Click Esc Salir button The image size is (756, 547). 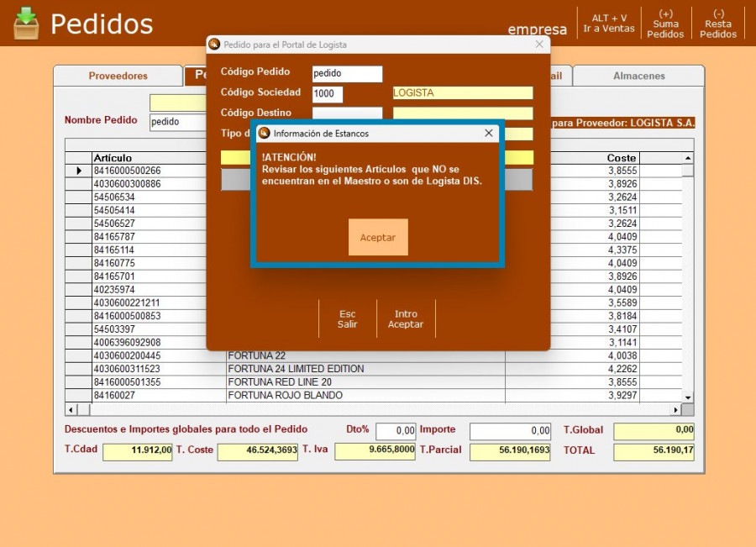click(x=347, y=319)
